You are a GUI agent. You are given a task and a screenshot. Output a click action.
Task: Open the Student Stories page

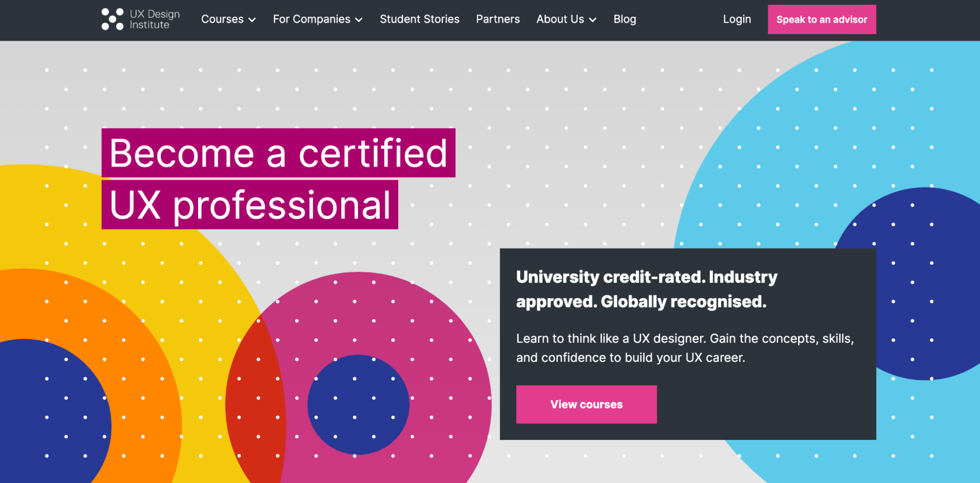(419, 19)
